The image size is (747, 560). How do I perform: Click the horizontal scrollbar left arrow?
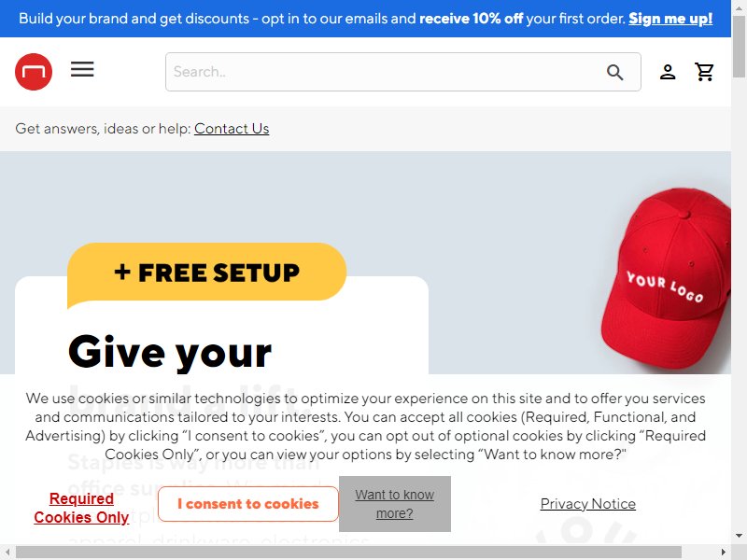pos(7,553)
